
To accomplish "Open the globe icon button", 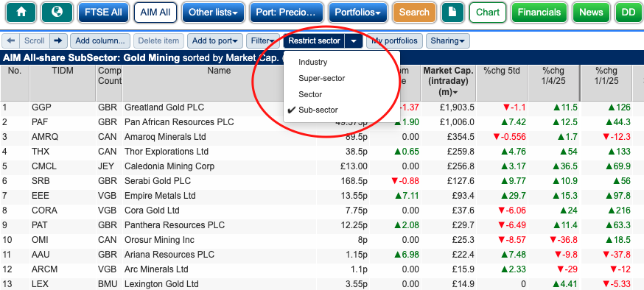I will (57, 13).
